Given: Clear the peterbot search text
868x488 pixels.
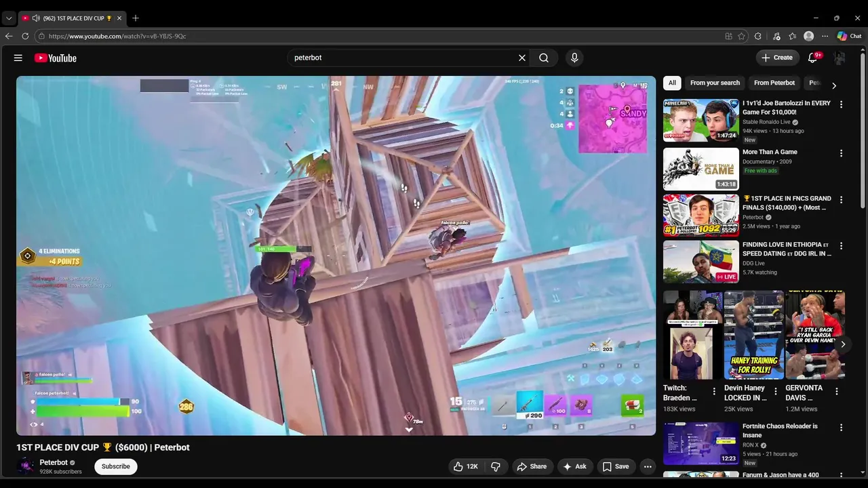Looking at the screenshot, I should coord(522,58).
